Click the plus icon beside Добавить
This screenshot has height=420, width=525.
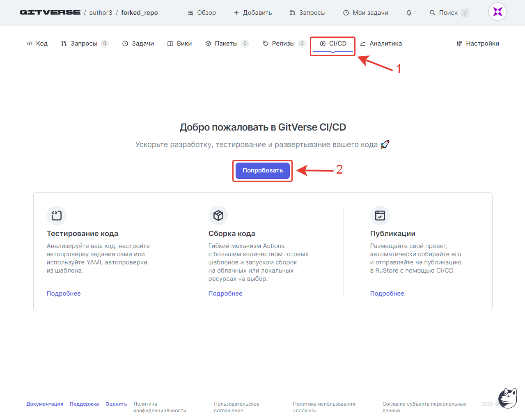tap(236, 13)
